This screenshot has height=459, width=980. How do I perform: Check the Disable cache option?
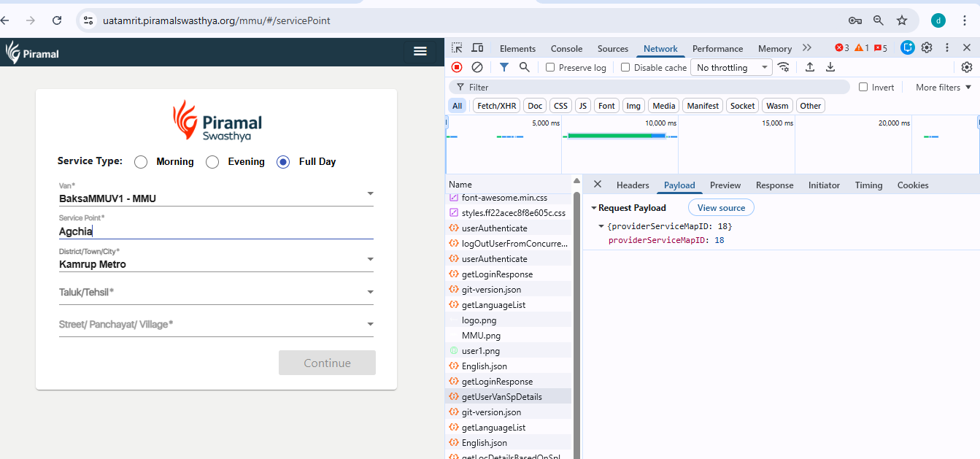(x=625, y=68)
